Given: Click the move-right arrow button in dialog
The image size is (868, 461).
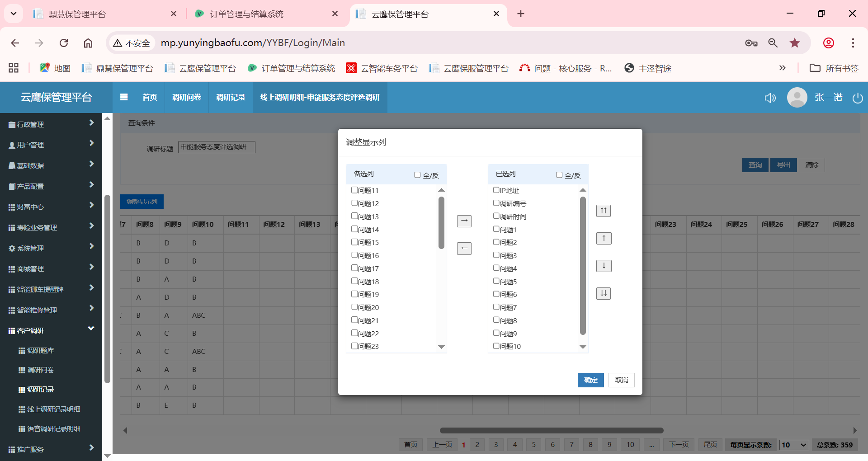Looking at the screenshot, I should 464,221.
